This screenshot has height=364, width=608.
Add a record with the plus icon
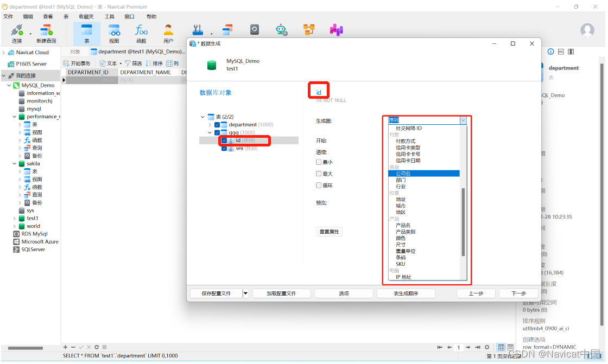pyautogui.click(x=65, y=347)
